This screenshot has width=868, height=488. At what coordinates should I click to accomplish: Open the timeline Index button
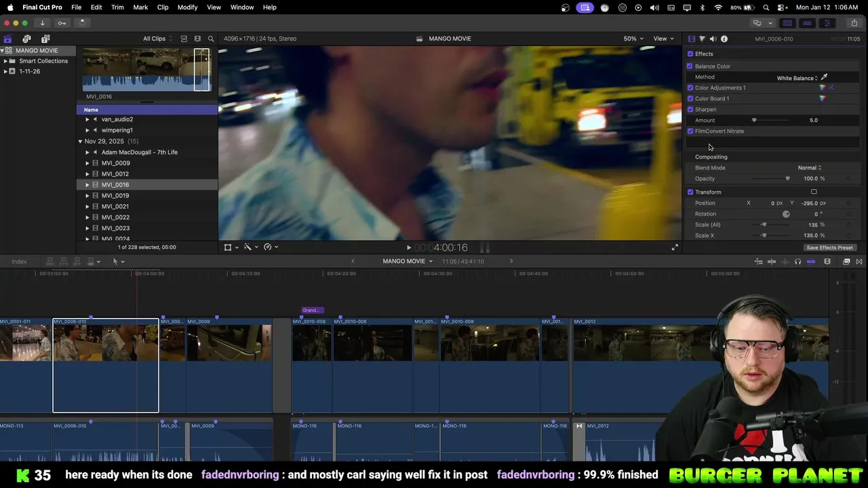click(x=19, y=262)
